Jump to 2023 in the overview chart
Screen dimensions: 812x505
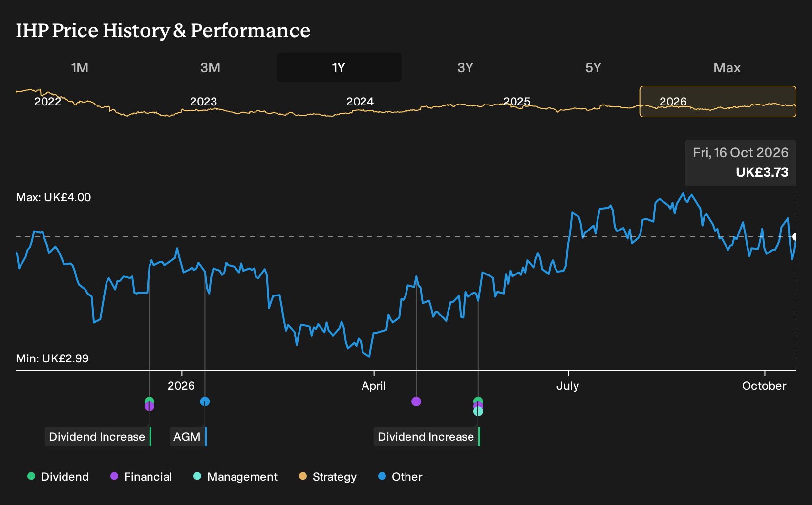[x=203, y=102]
